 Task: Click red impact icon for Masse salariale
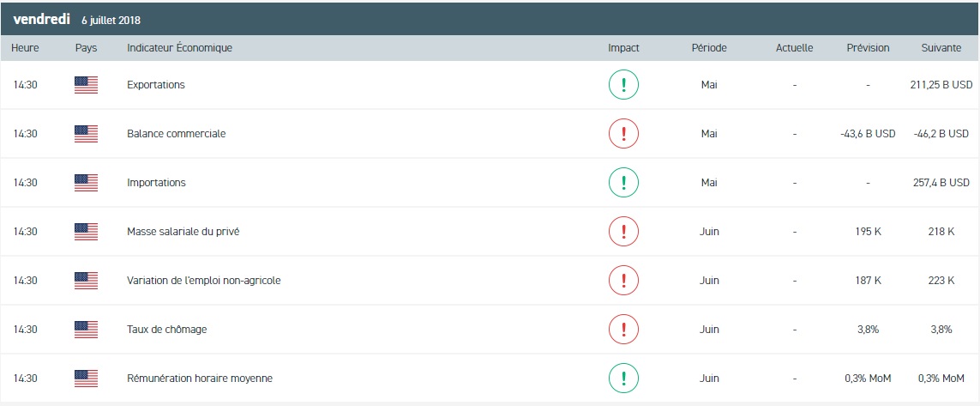click(x=623, y=232)
